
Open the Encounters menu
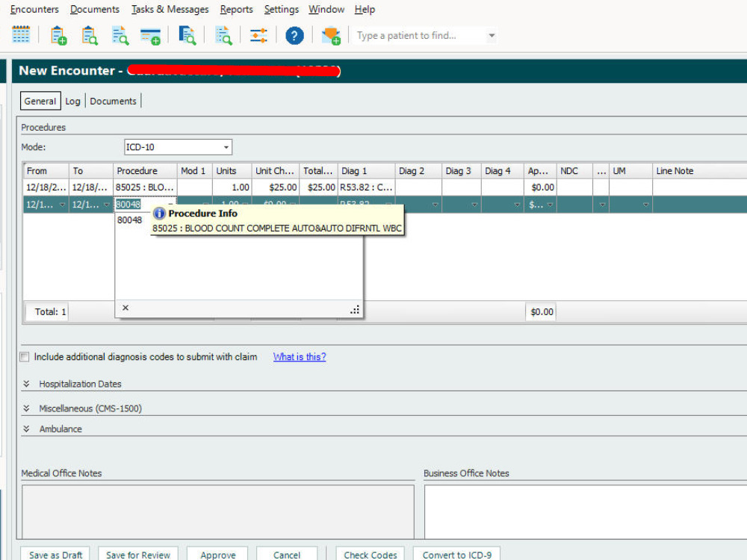click(34, 9)
